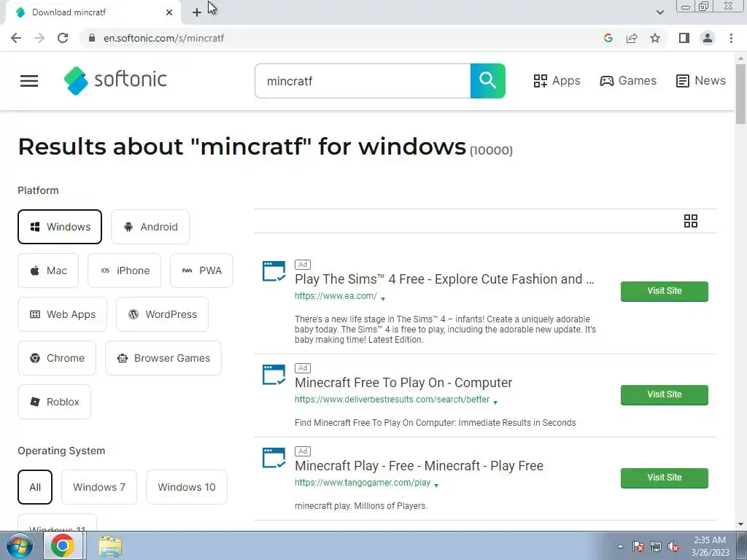
Task: Reload the current page
Action: [63, 38]
